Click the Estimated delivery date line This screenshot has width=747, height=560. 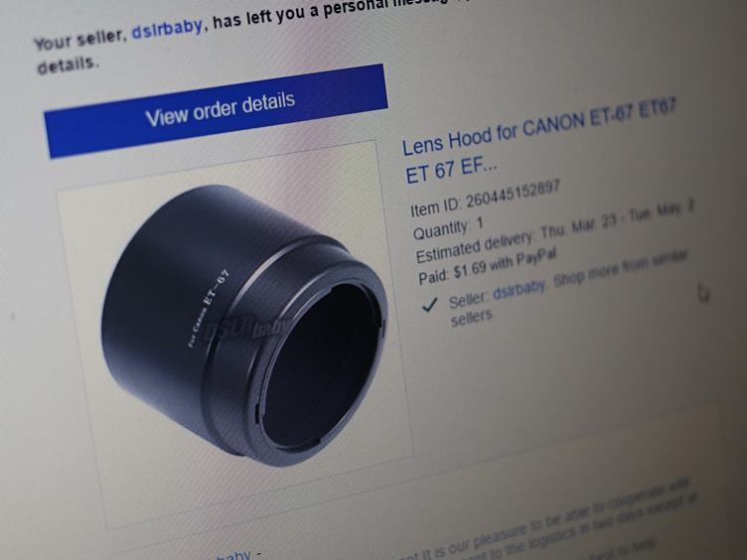click(x=554, y=231)
